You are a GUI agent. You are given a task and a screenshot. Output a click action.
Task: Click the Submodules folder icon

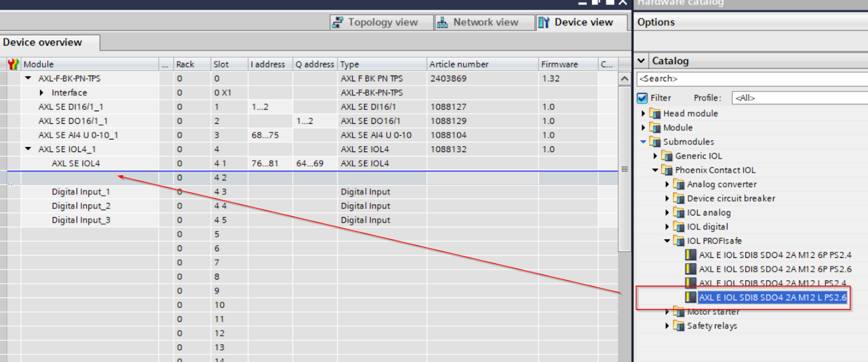click(x=655, y=142)
